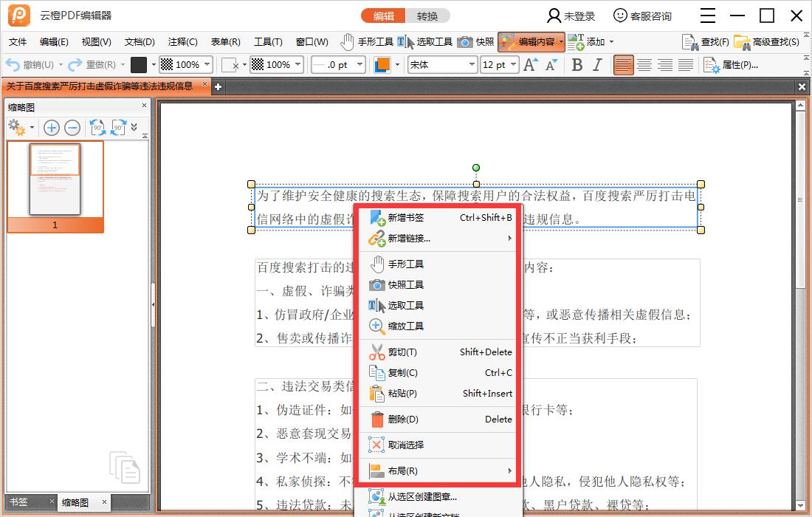Switch to 书签 bookmarks tab
The height and width of the screenshot is (517, 812).
click(18, 502)
